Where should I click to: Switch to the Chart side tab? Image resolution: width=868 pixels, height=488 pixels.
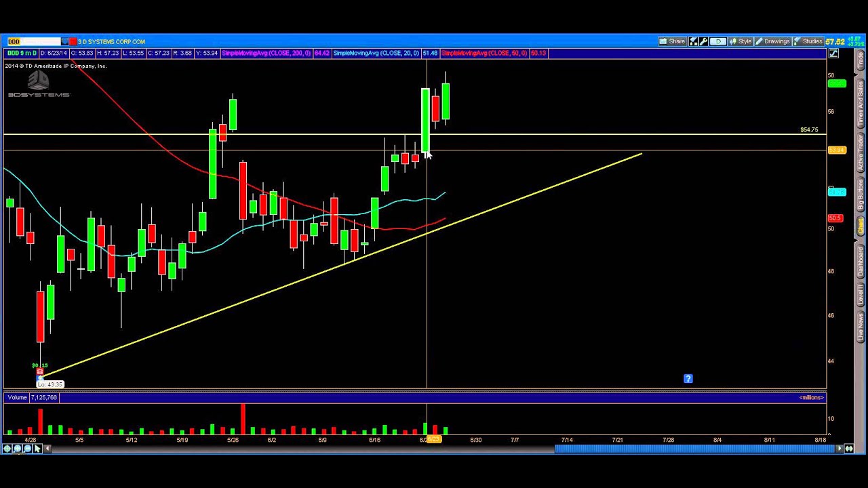pos(861,226)
